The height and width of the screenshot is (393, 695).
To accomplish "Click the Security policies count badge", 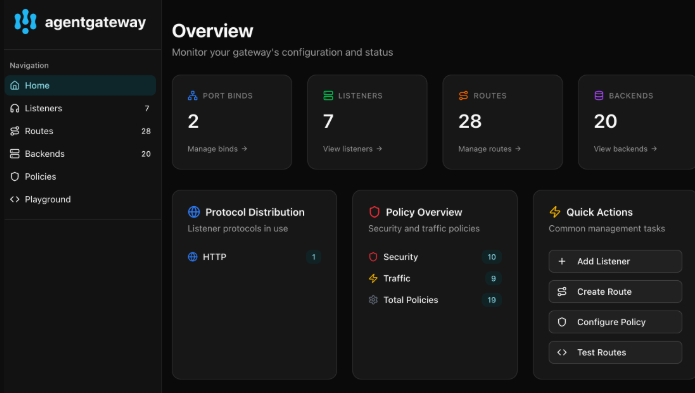I will (x=492, y=257).
